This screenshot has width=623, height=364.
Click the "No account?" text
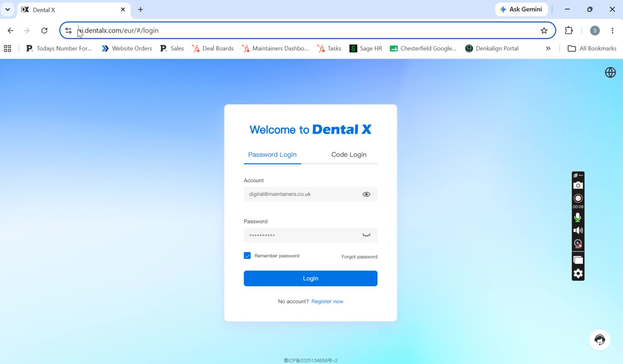293,301
